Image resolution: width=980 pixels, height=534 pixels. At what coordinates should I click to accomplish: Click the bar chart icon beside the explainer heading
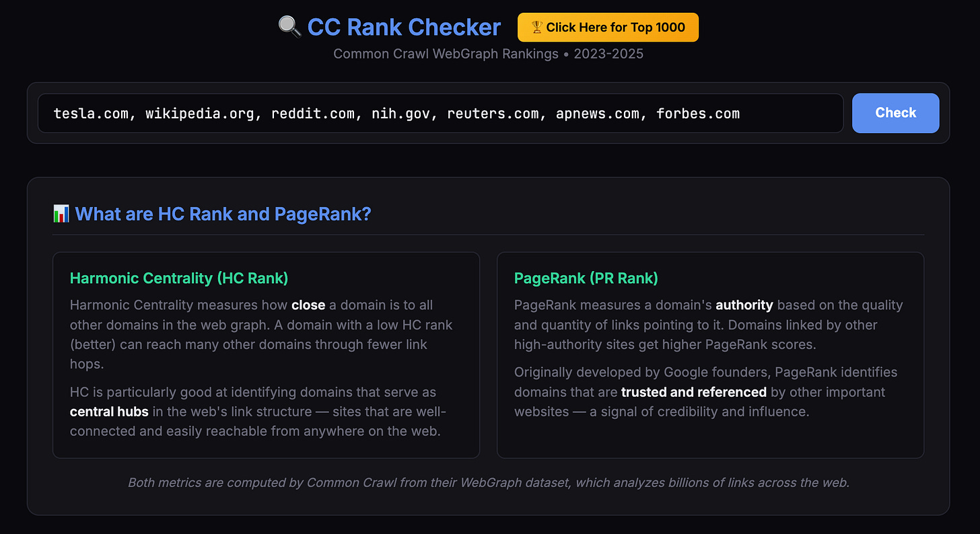pyautogui.click(x=61, y=213)
